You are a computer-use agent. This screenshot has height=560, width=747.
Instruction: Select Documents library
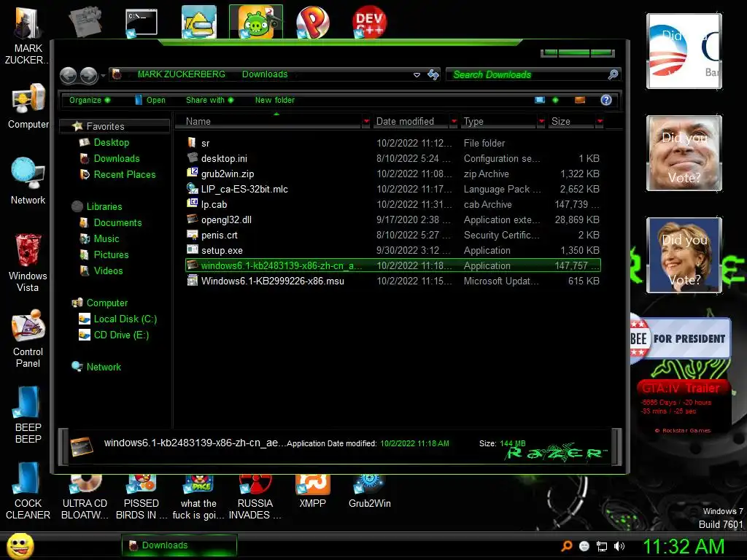coord(117,223)
